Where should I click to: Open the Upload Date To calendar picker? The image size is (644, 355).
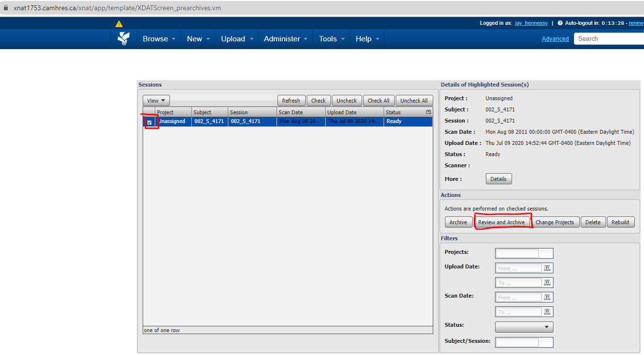pos(547,283)
